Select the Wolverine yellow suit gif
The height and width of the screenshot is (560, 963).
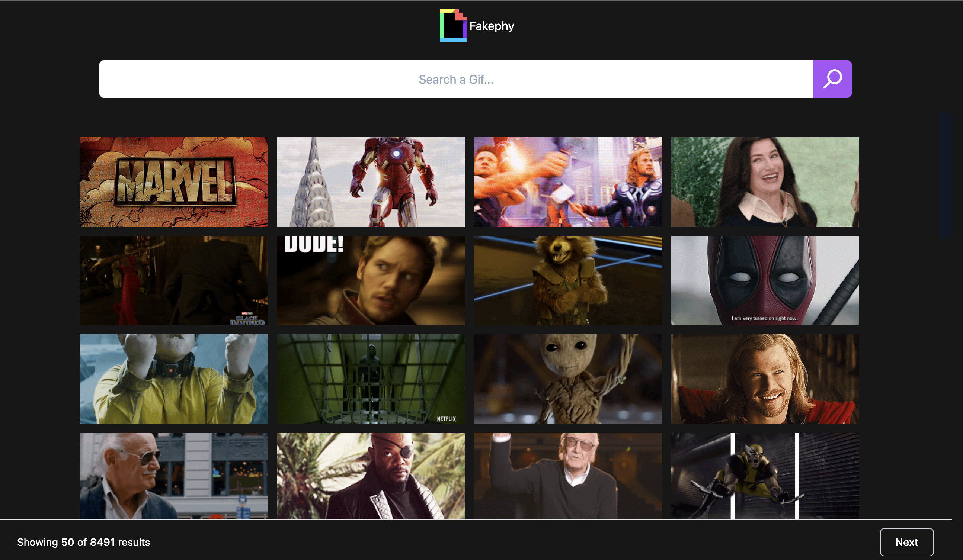point(765,476)
